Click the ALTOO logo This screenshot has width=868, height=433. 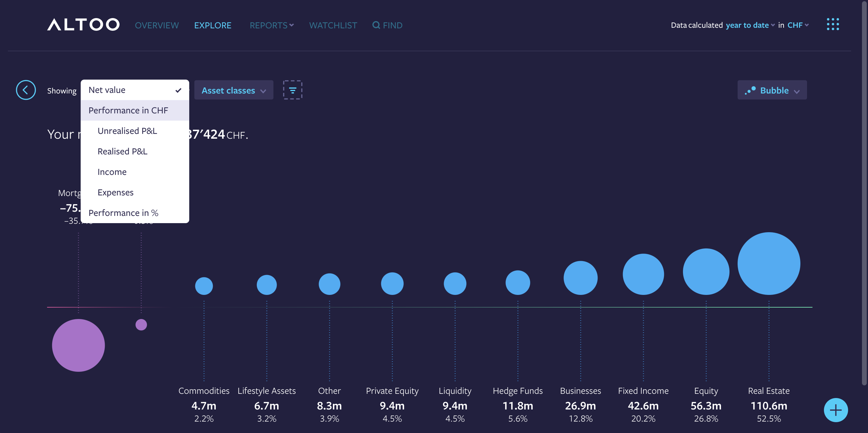tap(83, 24)
